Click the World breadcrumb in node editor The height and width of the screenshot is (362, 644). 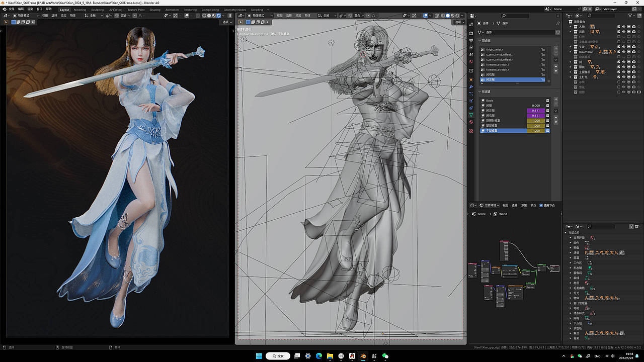tap(503, 214)
